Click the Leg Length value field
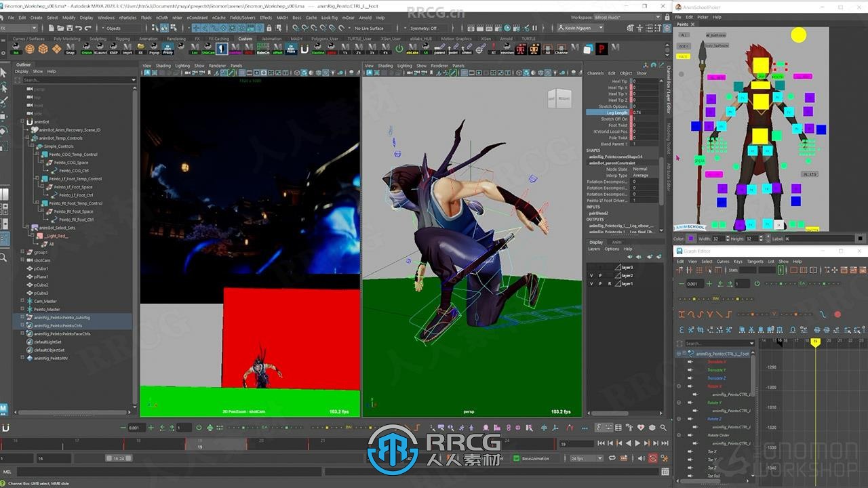 pos(645,113)
